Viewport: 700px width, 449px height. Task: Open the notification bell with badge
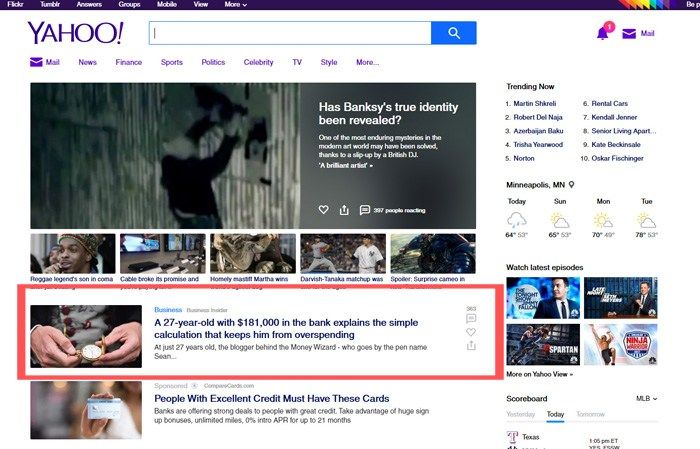tap(604, 32)
